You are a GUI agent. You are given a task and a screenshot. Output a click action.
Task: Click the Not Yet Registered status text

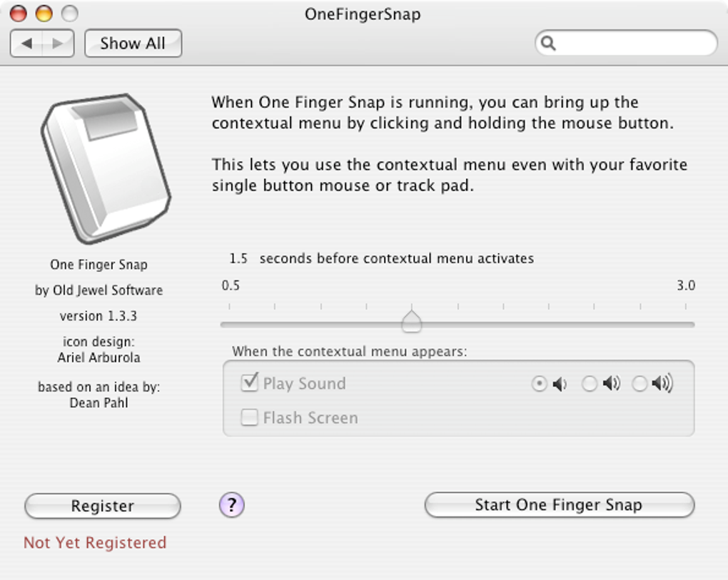[x=95, y=543]
